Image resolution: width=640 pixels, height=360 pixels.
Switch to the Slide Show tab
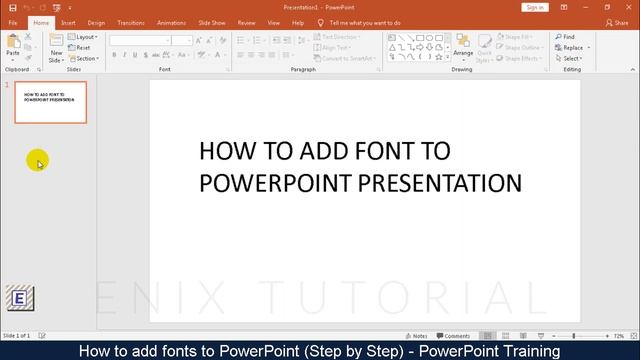[212, 23]
